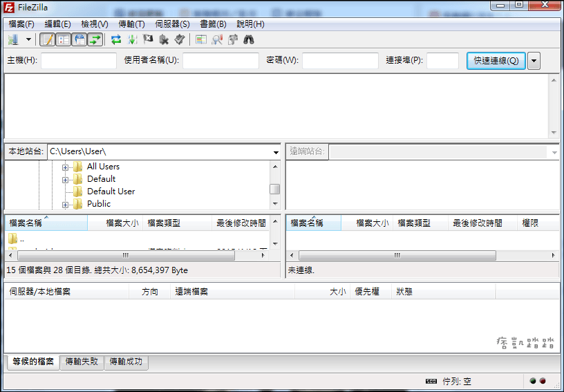Toggle remote directory tree display
The height and width of the screenshot is (392, 564).
79,39
